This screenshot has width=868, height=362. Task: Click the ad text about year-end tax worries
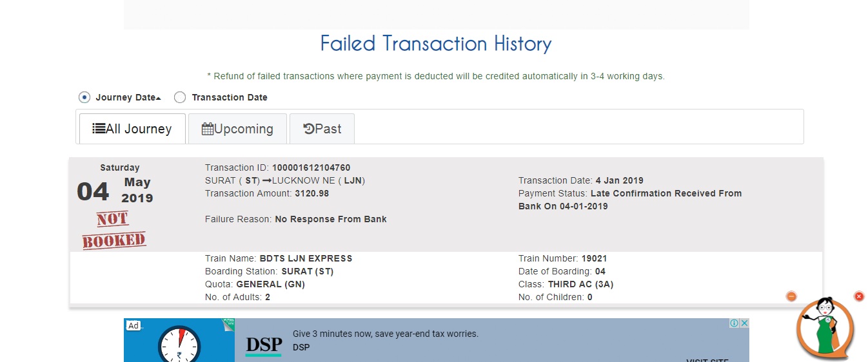point(385,334)
